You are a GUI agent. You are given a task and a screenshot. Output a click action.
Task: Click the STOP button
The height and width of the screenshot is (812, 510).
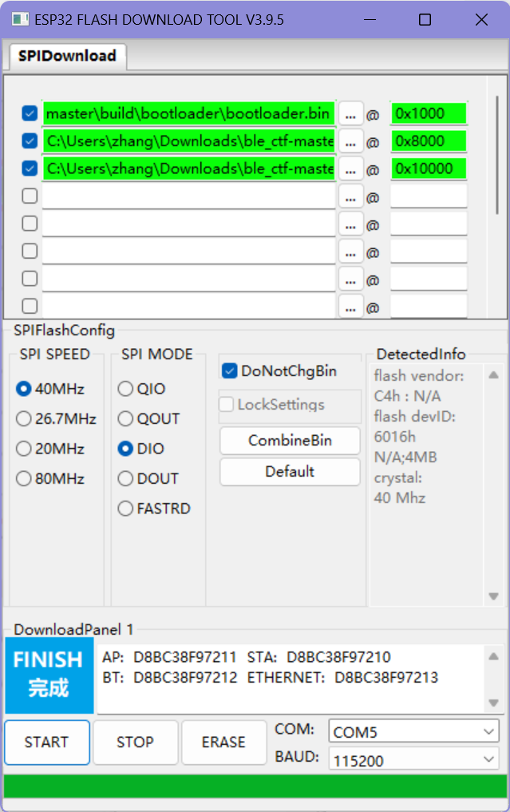click(x=135, y=742)
